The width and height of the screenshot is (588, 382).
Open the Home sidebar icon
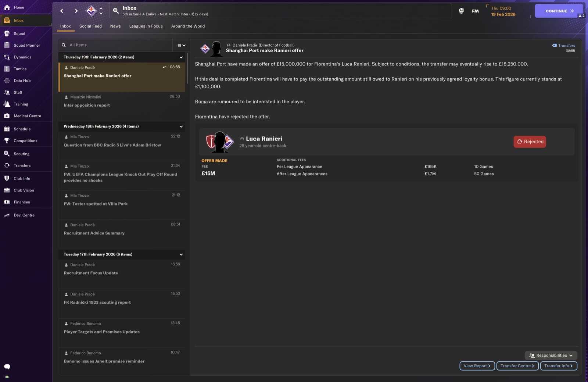7,7
